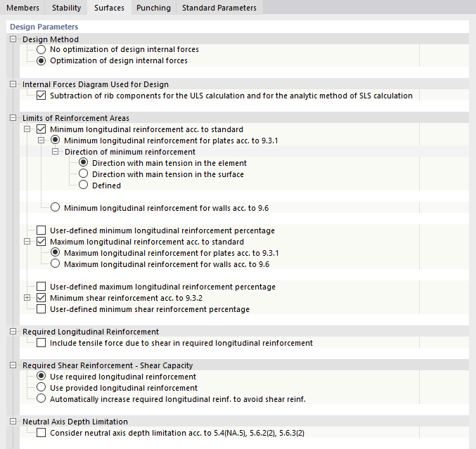Open the Standard Parameters tab
Image resolution: width=476 pixels, height=449 pixels.
tap(219, 8)
